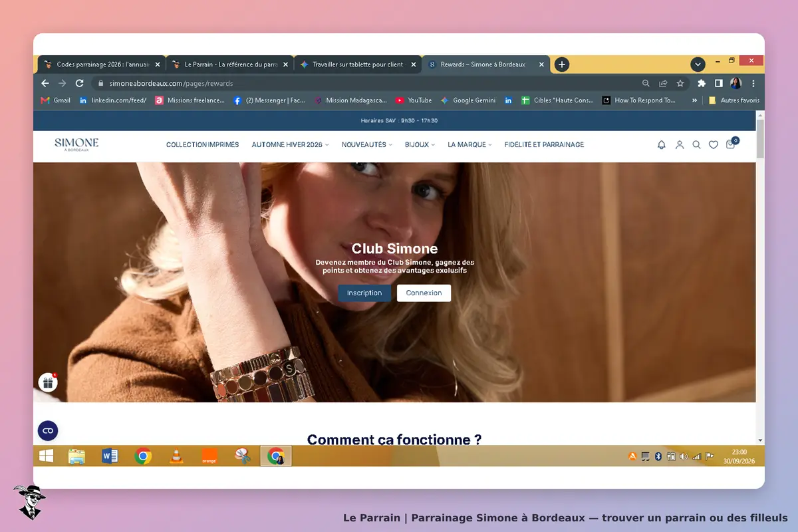Open the Windows Start button
The image size is (798, 532).
(47, 456)
